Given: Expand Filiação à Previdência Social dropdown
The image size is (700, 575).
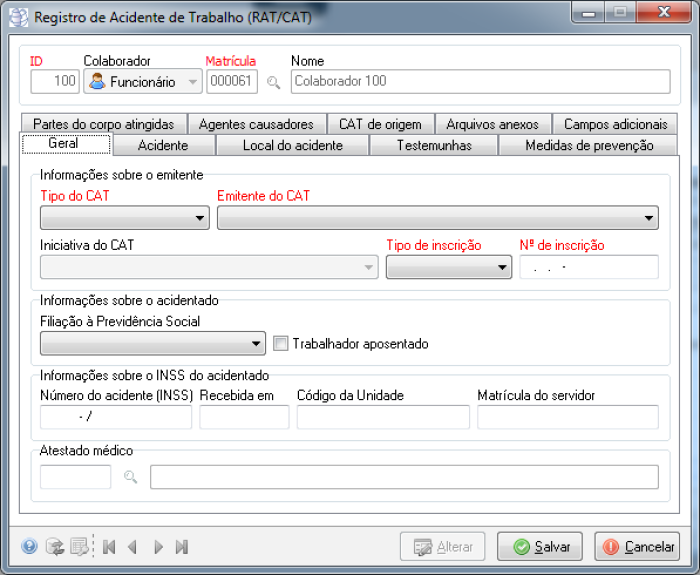Looking at the screenshot, I should pyautogui.click(x=152, y=344).
